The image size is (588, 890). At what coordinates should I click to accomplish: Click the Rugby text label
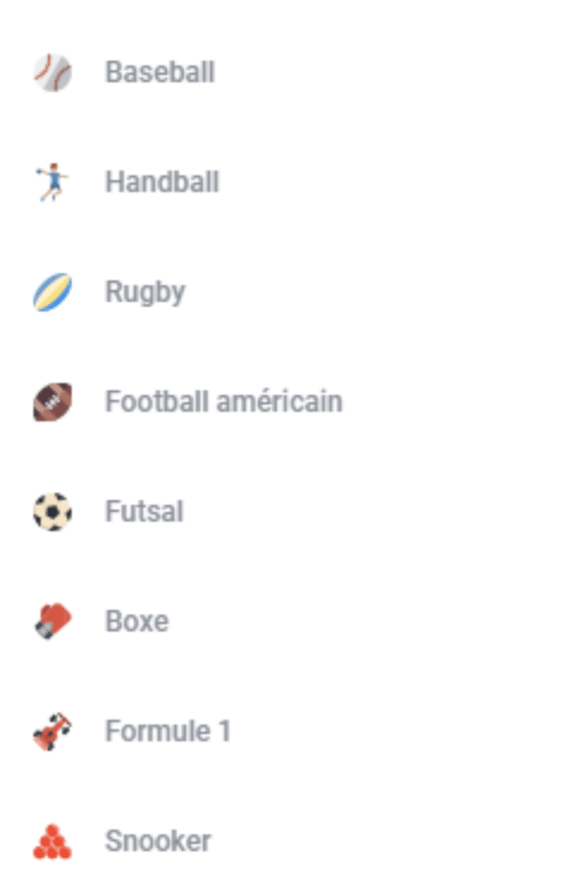(145, 294)
